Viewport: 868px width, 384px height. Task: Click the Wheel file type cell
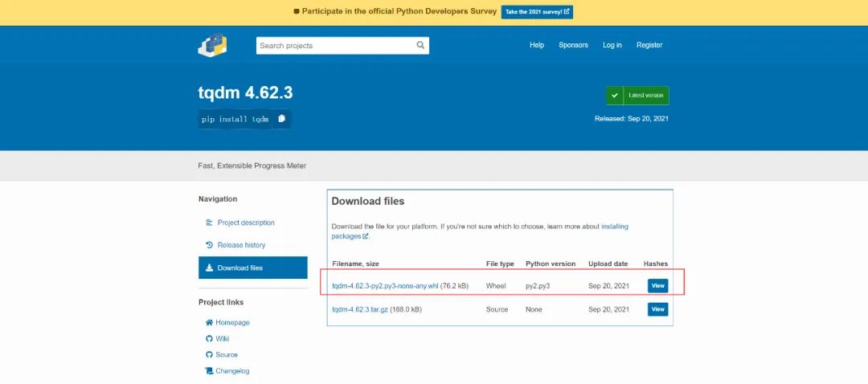[495, 286]
